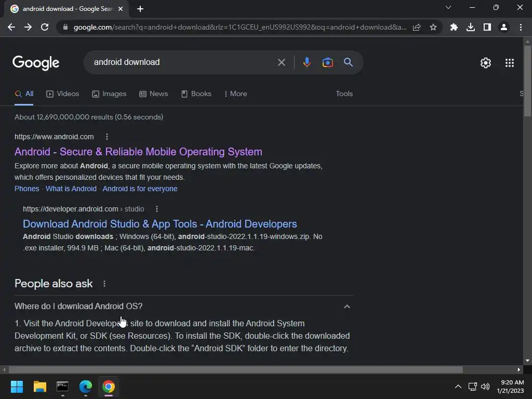Image resolution: width=532 pixels, height=399 pixels.
Task: Click the Google logo
Action: coord(36,63)
